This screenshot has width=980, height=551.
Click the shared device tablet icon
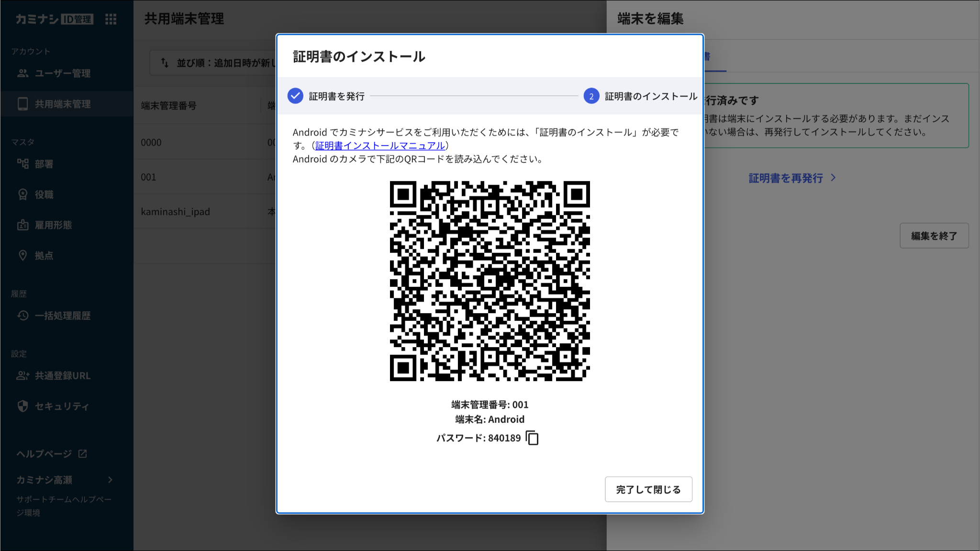point(22,104)
